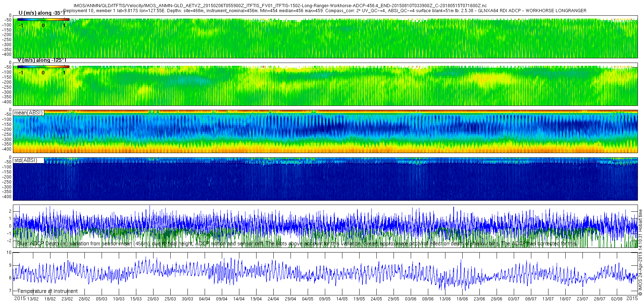Click the '24/05' date tick label

pos(376,299)
